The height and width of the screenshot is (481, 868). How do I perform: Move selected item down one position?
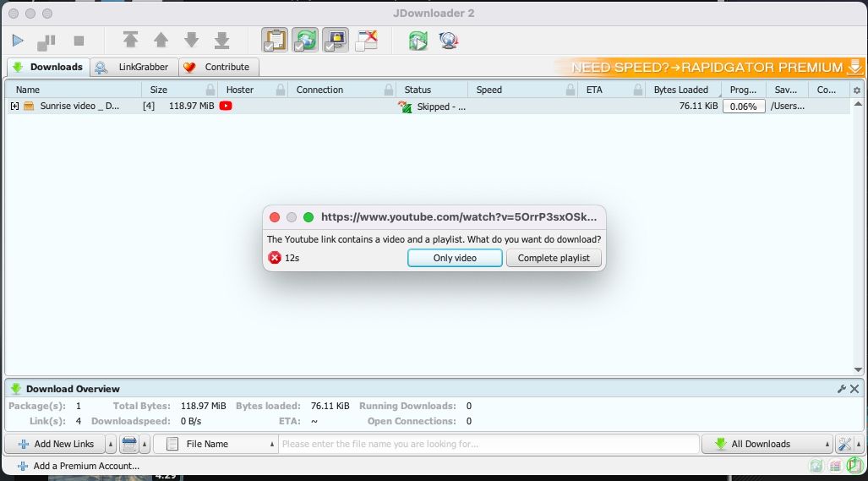192,40
